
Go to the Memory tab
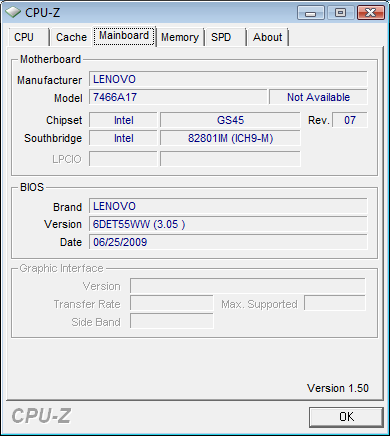click(x=180, y=37)
